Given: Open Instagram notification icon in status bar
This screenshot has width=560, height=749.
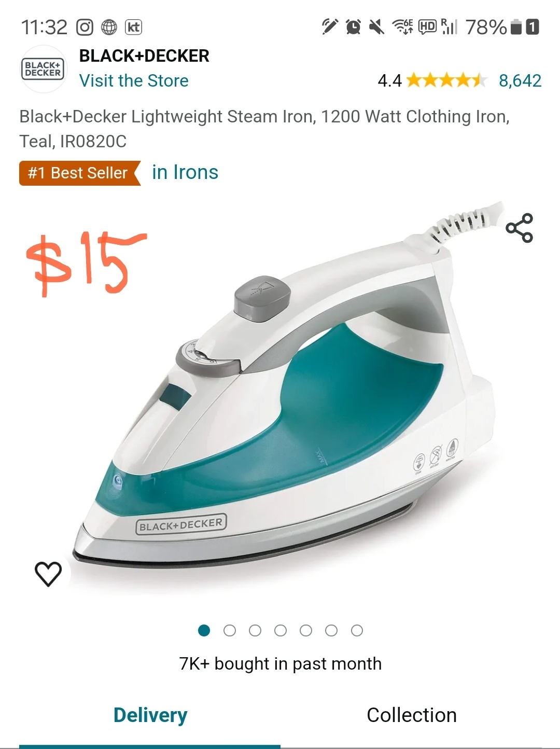Looking at the screenshot, I should click(85, 27).
